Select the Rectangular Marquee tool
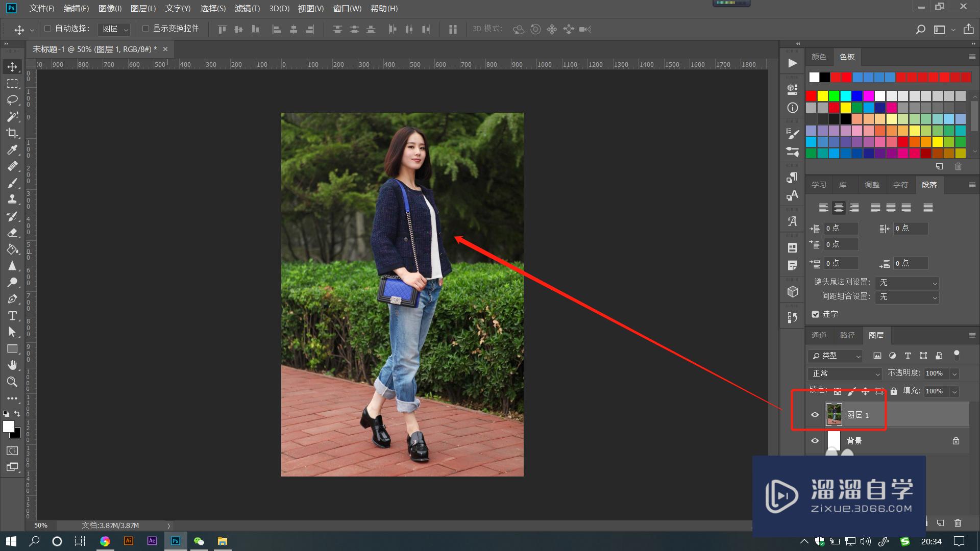 13,84
